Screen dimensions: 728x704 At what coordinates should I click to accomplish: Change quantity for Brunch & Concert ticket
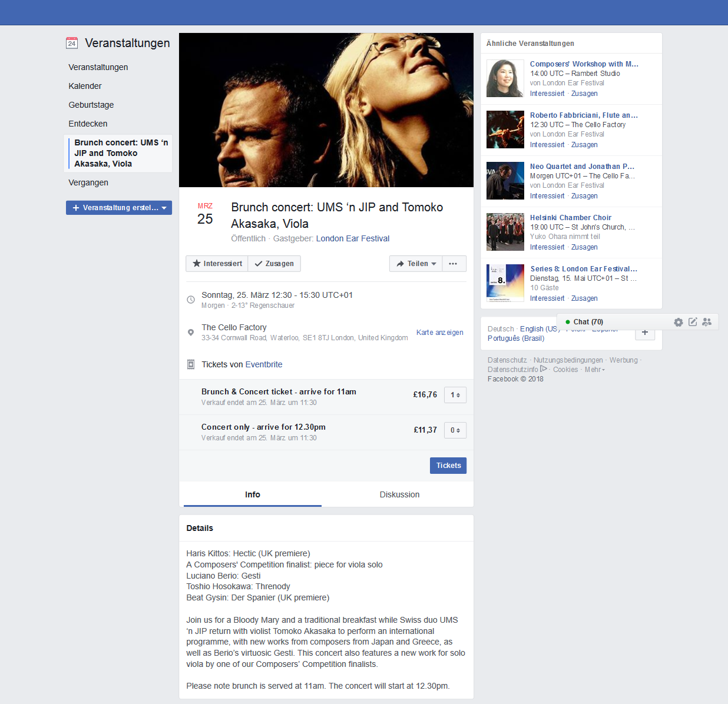click(x=455, y=395)
